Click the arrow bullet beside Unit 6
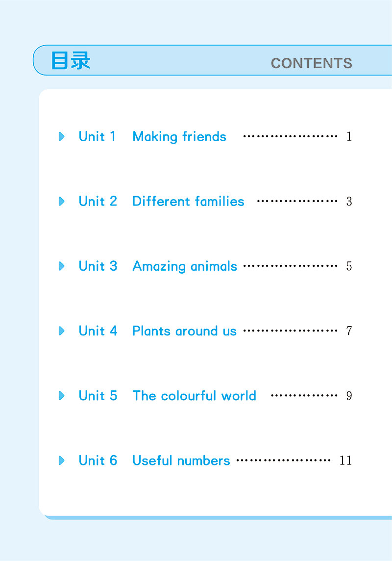Viewport: 392px width, 561px height. point(61,460)
